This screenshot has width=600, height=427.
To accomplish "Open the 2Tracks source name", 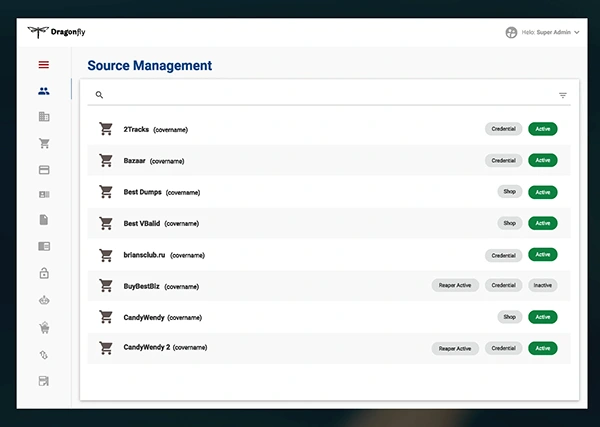I will tap(136, 129).
